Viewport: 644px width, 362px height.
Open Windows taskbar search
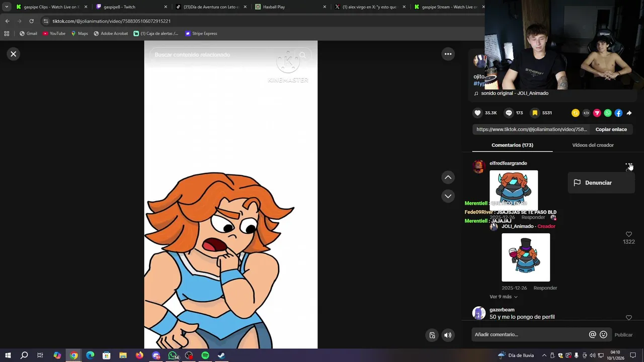[24, 355]
